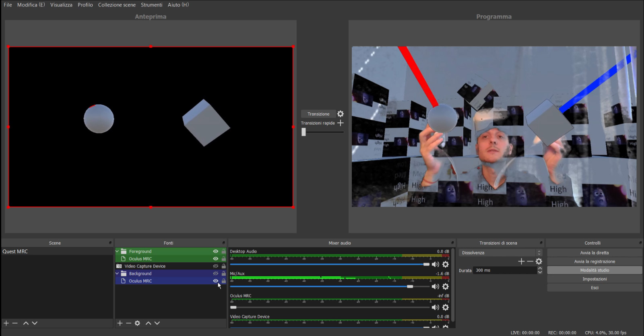644x336 pixels.
Task: Open Oculus MRC mixer settings gear
Action: pyautogui.click(x=446, y=307)
